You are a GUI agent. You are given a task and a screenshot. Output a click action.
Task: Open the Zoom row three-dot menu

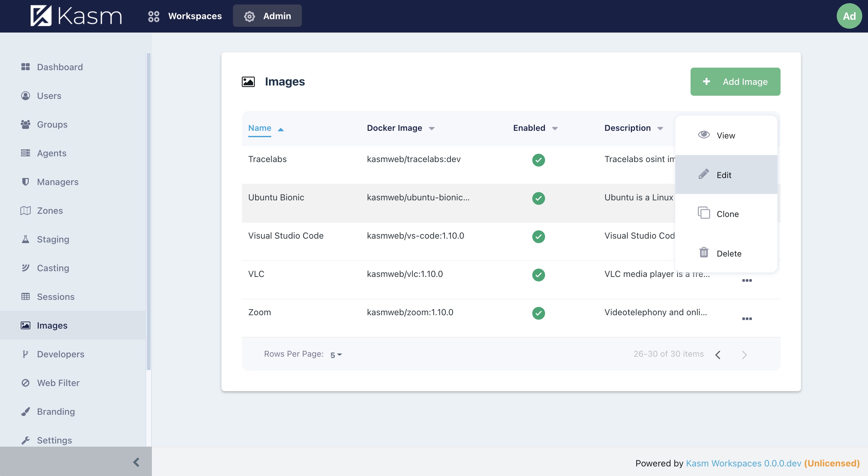747,318
